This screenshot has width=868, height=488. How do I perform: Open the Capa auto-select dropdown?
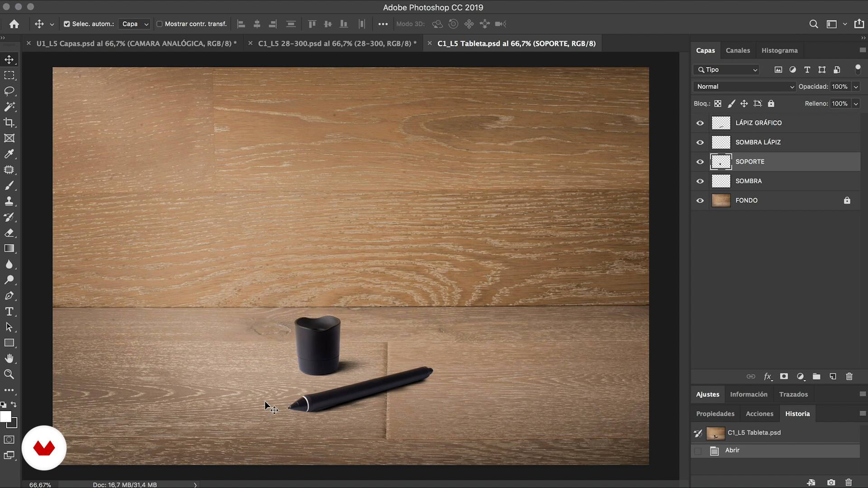tap(134, 24)
